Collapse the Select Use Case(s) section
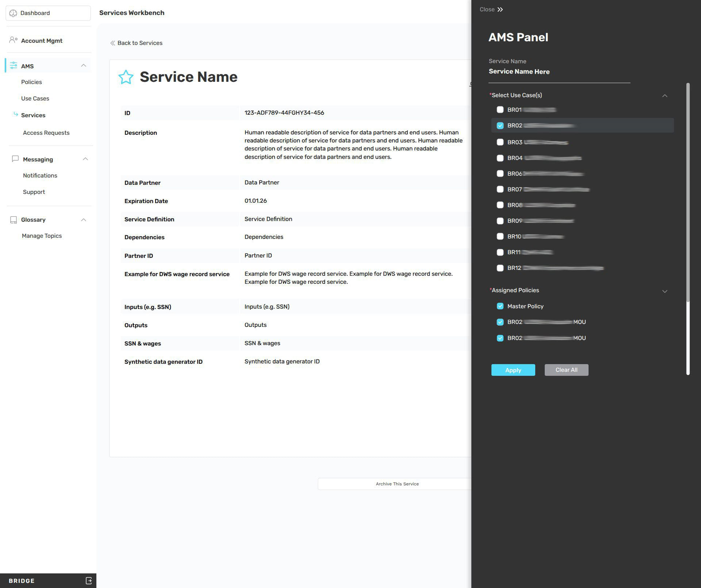 click(x=664, y=96)
